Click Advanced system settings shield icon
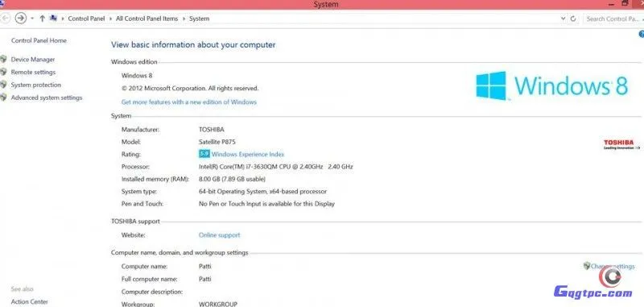Image resolution: width=644 pixels, height=307 pixels. tap(4, 97)
